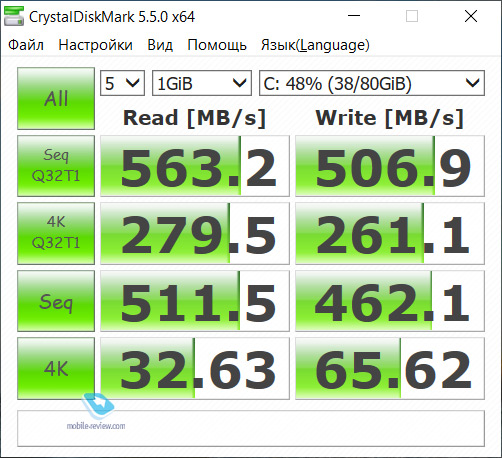Click the 4K Q32T1 read result 279.5
Image resolution: width=502 pixels, height=458 pixels.
click(x=195, y=233)
